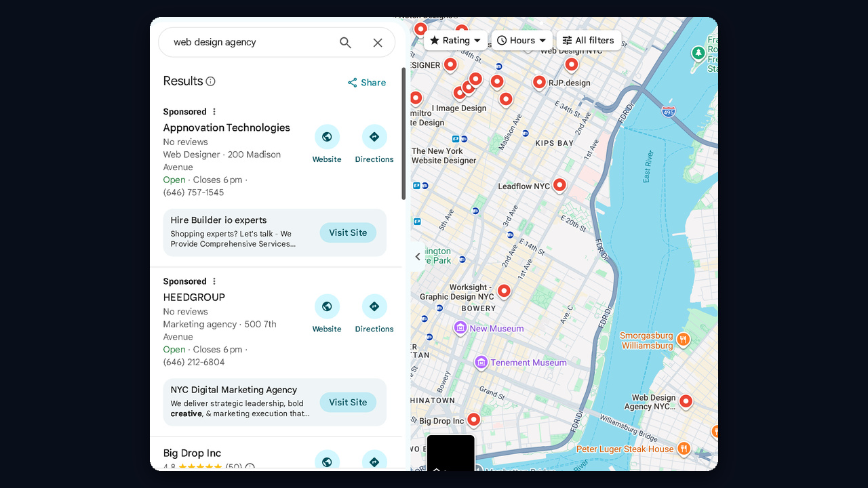Viewport: 868px width, 488px height.
Task: Open Big Drop Inc website icon
Action: 327,461
